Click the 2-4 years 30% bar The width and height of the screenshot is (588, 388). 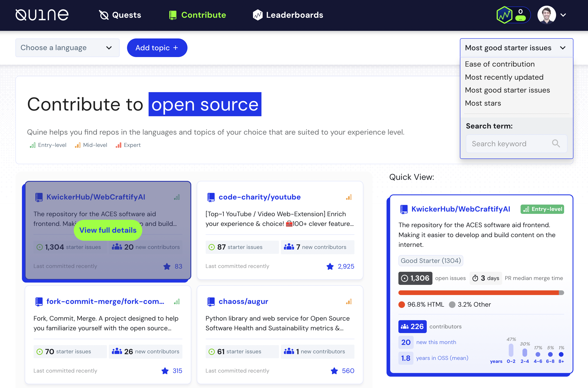(x=525, y=352)
